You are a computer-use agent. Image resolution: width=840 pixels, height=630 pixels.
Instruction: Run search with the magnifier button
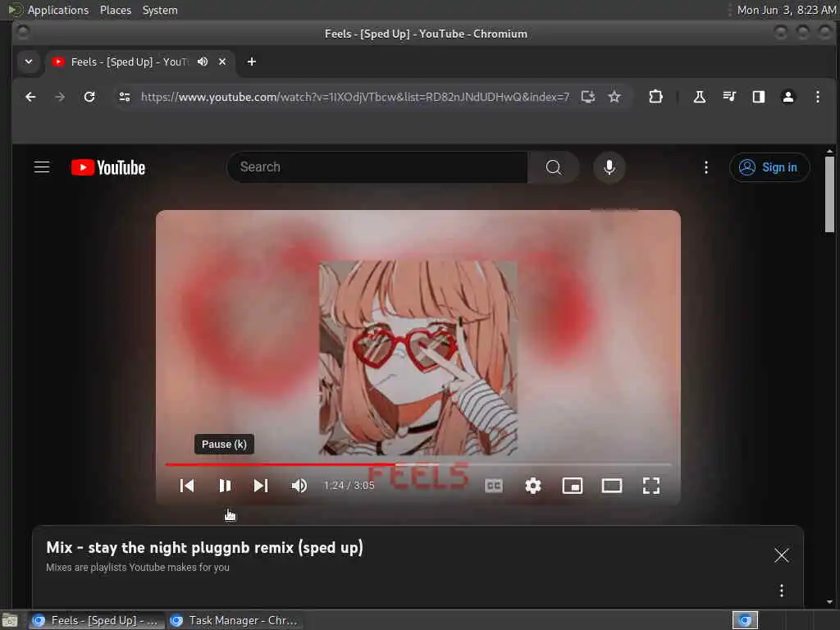554,167
